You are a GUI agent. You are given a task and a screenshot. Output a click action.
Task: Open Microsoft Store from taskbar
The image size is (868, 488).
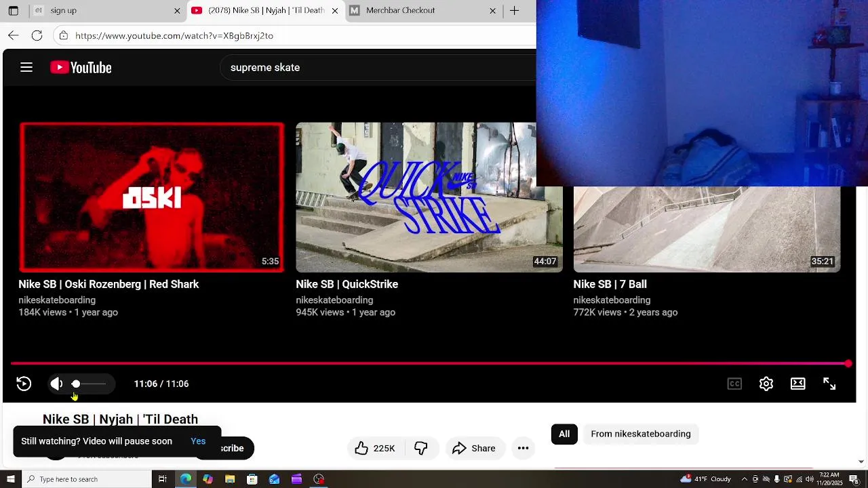[252, 479]
